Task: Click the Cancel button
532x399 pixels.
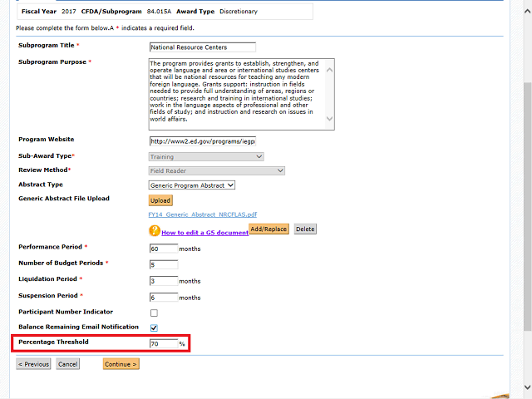Action: 68,364
